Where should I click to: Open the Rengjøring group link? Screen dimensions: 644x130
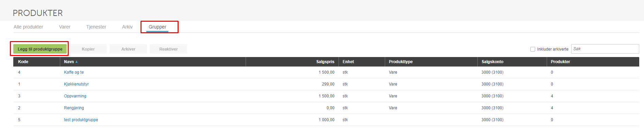click(x=74, y=108)
